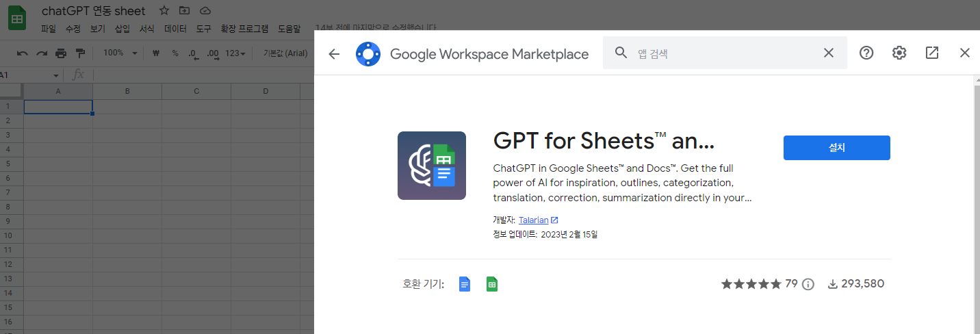The width and height of the screenshot is (980, 334).
Task: Open the 삽입 menu
Action: (x=122, y=29)
